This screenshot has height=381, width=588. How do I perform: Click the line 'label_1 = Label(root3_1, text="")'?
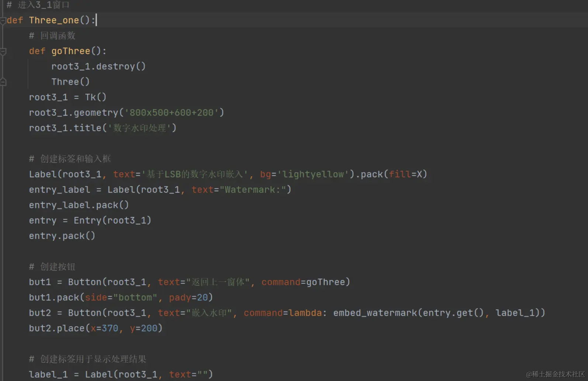(121, 374)
